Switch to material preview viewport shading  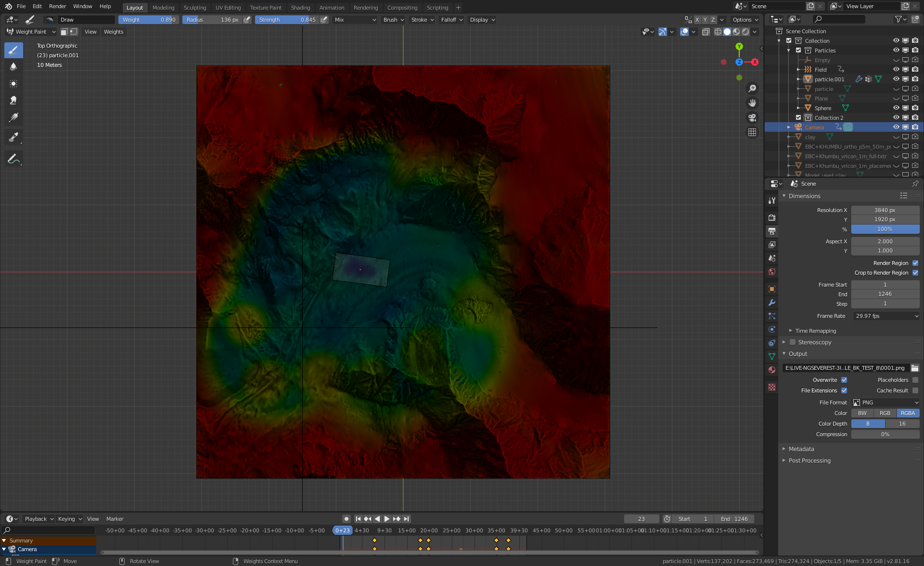point(736,32)
